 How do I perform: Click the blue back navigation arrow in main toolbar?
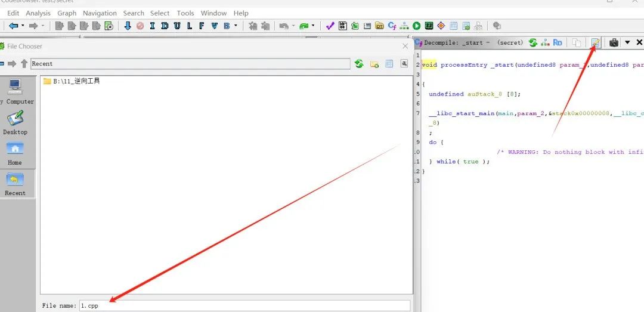click(x=13, y=26)
